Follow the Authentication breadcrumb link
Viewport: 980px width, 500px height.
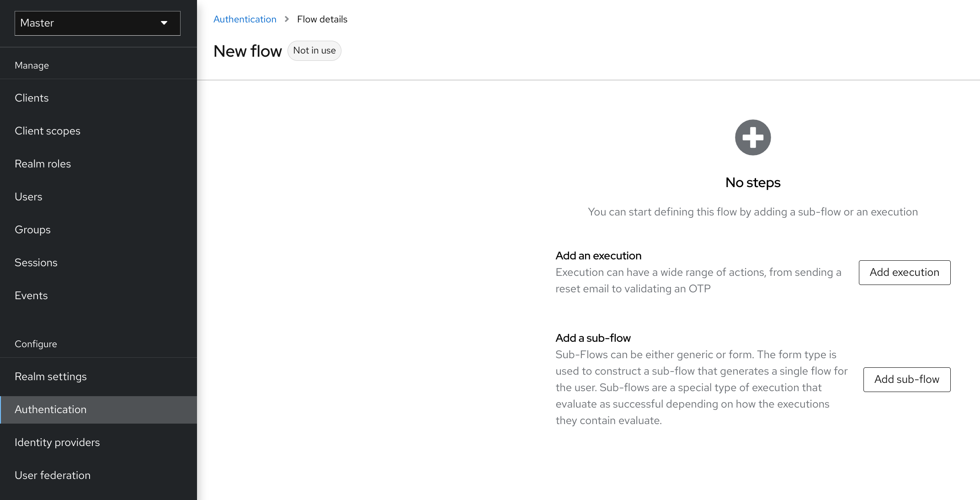click(245, 19)
